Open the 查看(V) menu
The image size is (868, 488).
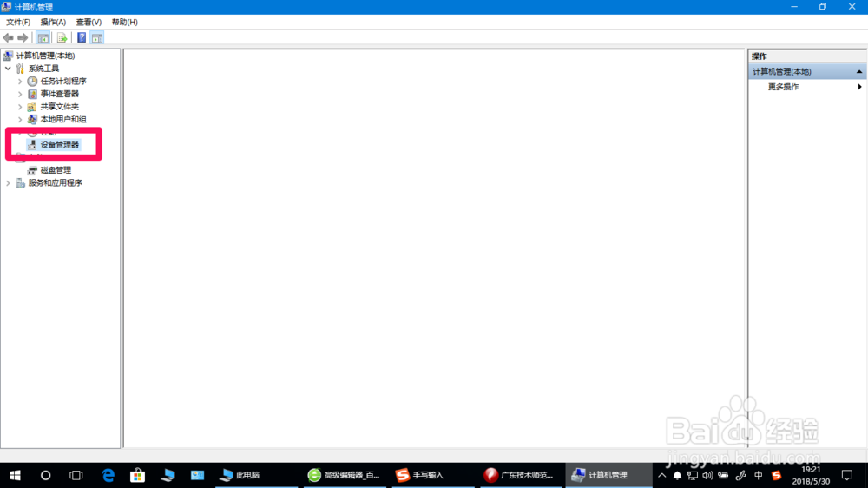pyautogui.click(x=89, y=23)
